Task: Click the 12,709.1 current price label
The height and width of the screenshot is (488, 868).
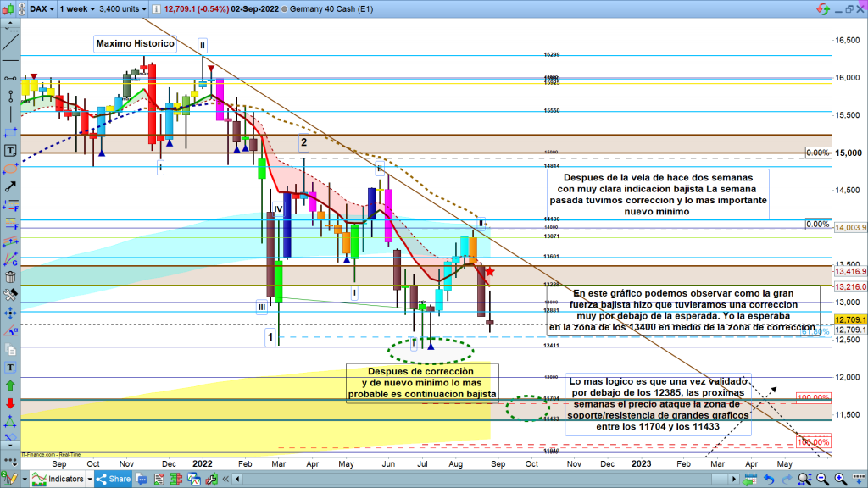Action: click(849, 319)
